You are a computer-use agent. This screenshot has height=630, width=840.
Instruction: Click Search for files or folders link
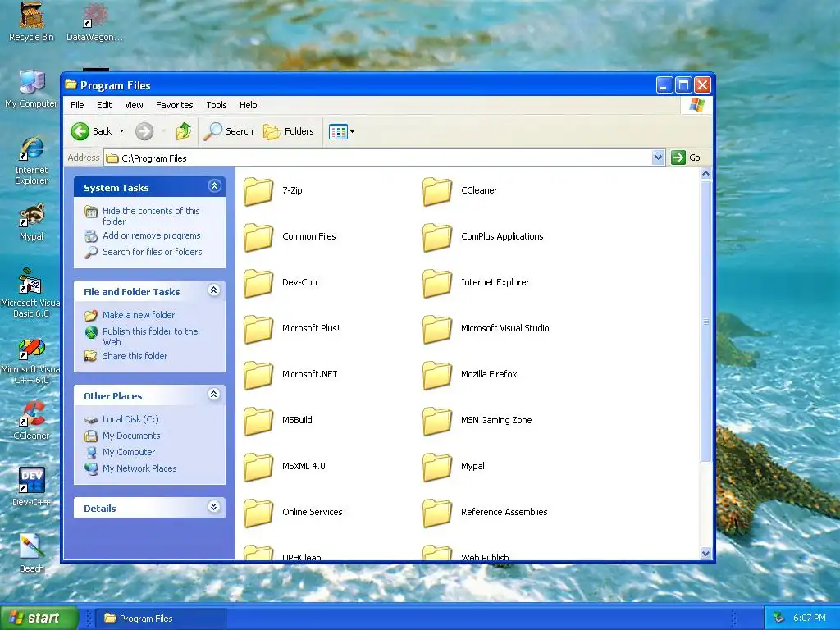[152, 252]
